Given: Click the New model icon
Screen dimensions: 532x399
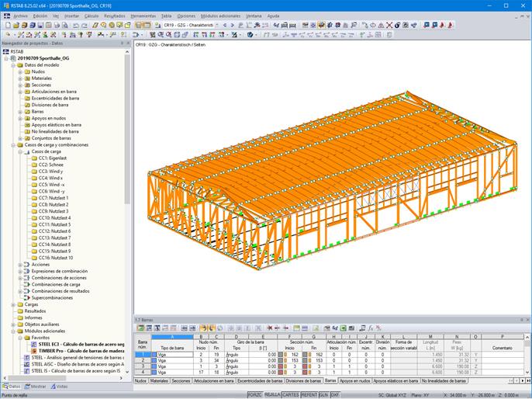Looking at the screenshot, I should point(8,25).
